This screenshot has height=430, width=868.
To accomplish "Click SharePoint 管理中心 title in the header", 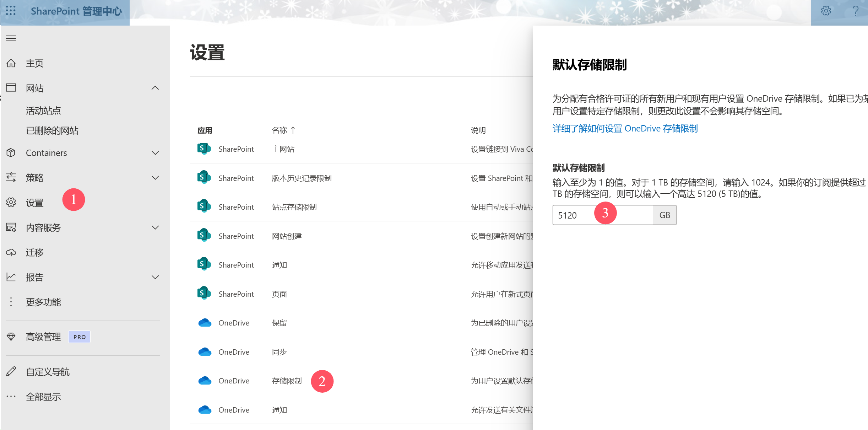I will pyautogui.click(x=76, y=11).
